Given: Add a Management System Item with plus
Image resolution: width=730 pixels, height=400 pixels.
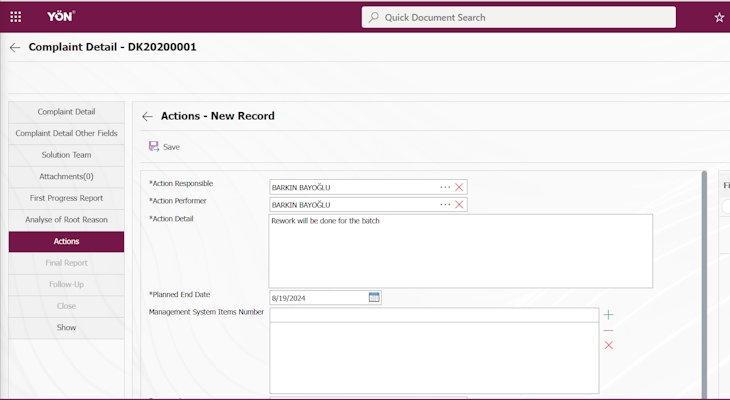Looking at the screenshot, I should click(608, 315).
